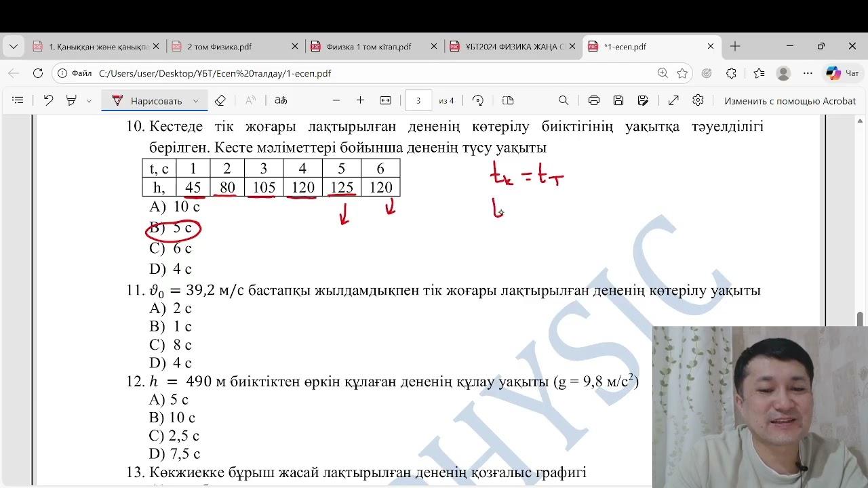
Task: Click the undo rotate arrow icon
Action: pos(48,100)
